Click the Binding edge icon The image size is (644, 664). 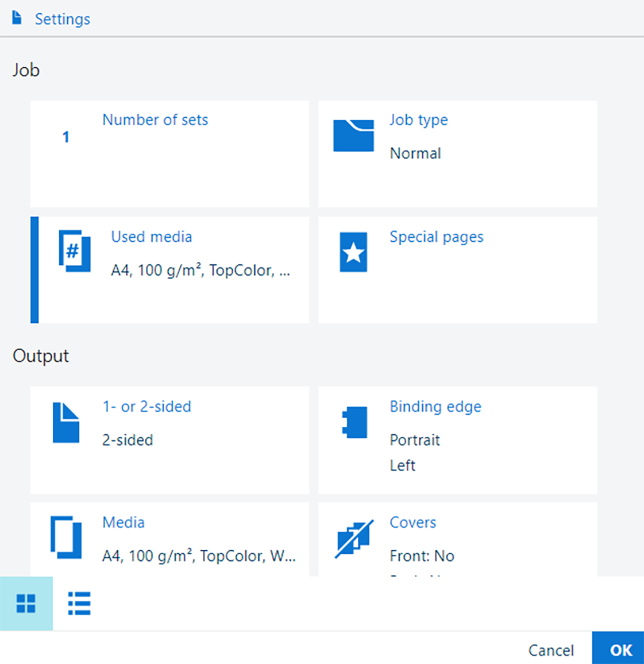click(354, 423)
